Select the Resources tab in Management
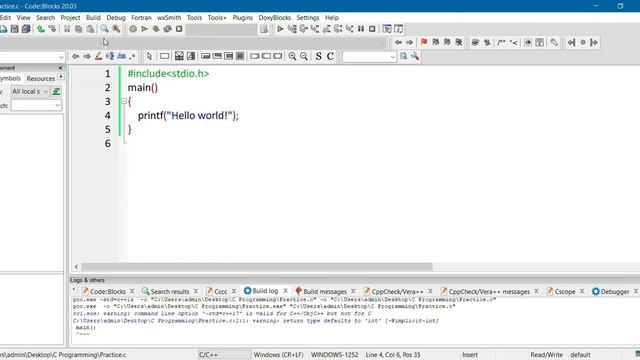This screenshot has width=640, height=360. click(40, 78)
